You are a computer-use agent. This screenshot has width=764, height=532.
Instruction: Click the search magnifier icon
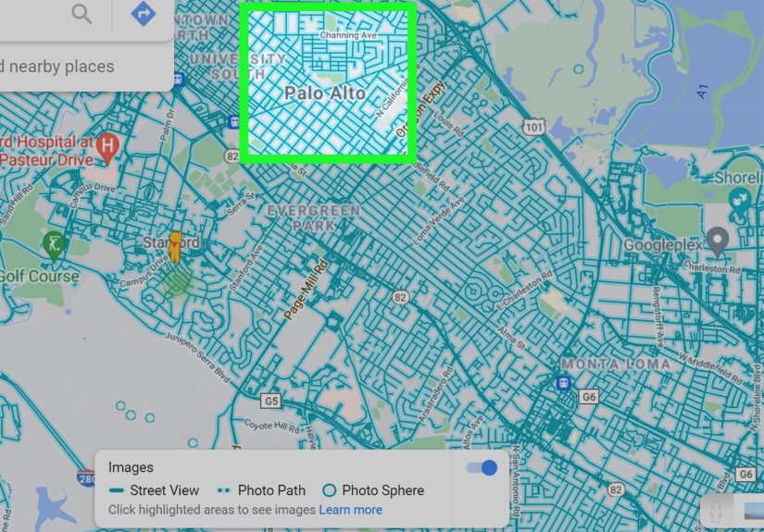81,14
